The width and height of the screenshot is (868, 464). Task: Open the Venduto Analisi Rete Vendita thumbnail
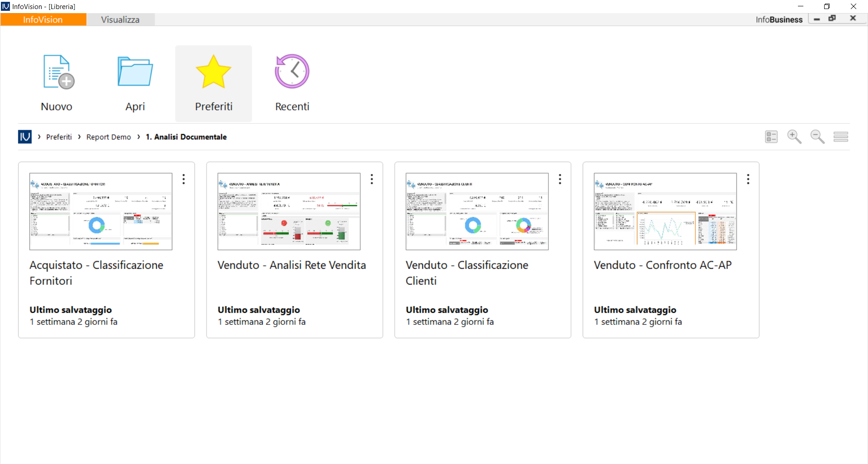(289, 211)
